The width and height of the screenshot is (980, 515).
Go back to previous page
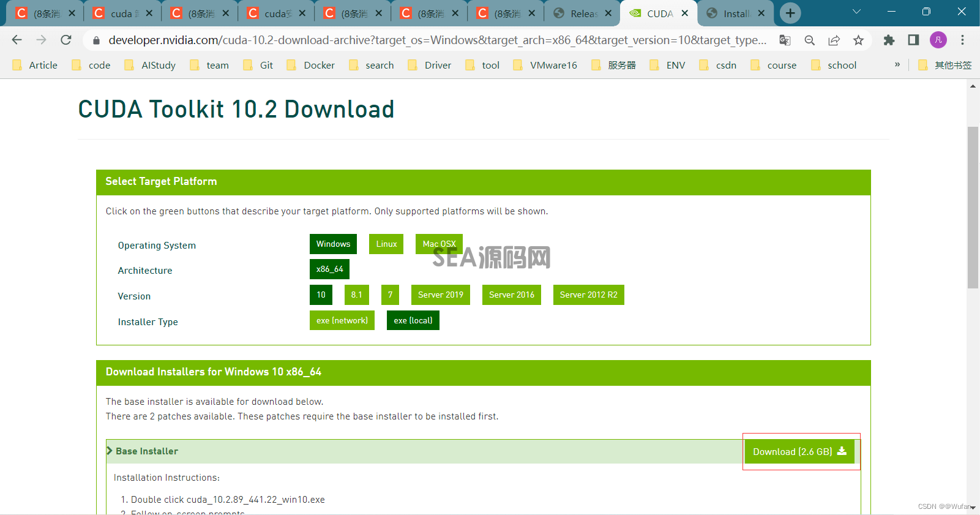click(17, 40)
